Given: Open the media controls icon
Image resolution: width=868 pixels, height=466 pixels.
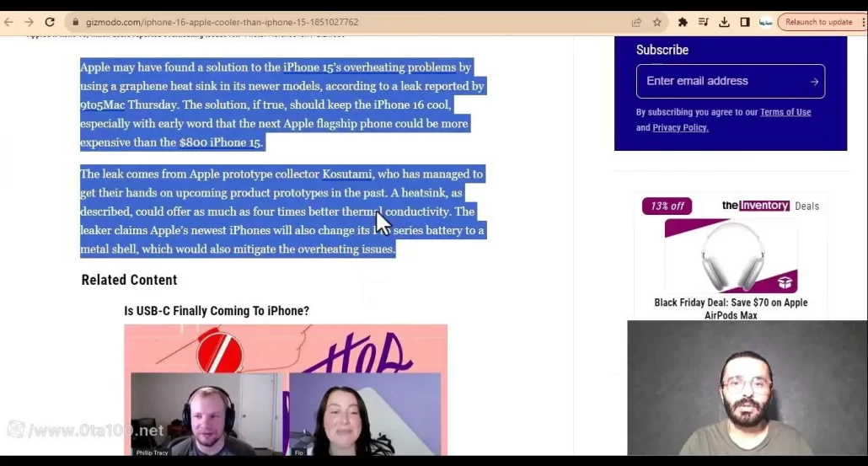Looking at the screenshot, I should tap(703, 22).
